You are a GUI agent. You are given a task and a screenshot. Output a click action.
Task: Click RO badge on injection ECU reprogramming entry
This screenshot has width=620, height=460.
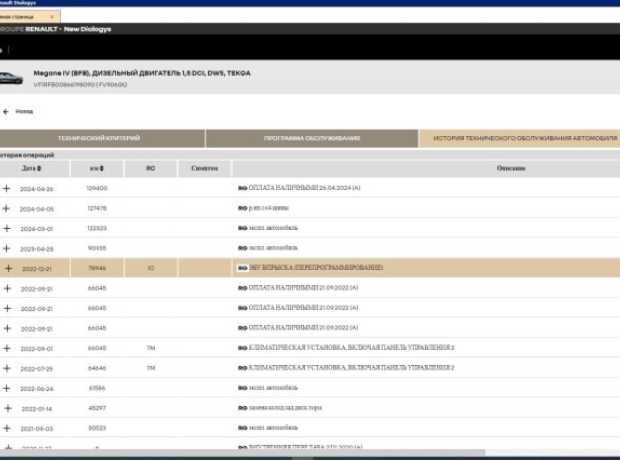[242, 268]
